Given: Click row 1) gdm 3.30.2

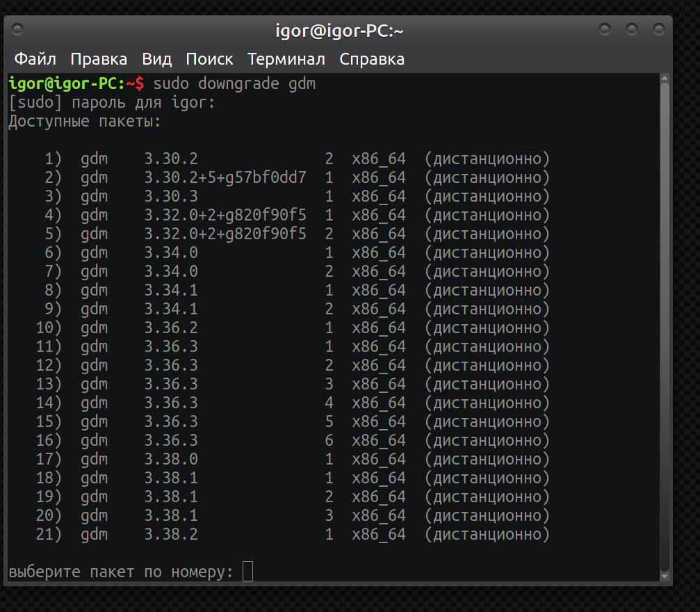Looking at the screenshot, I should click(x=297, y=159).
